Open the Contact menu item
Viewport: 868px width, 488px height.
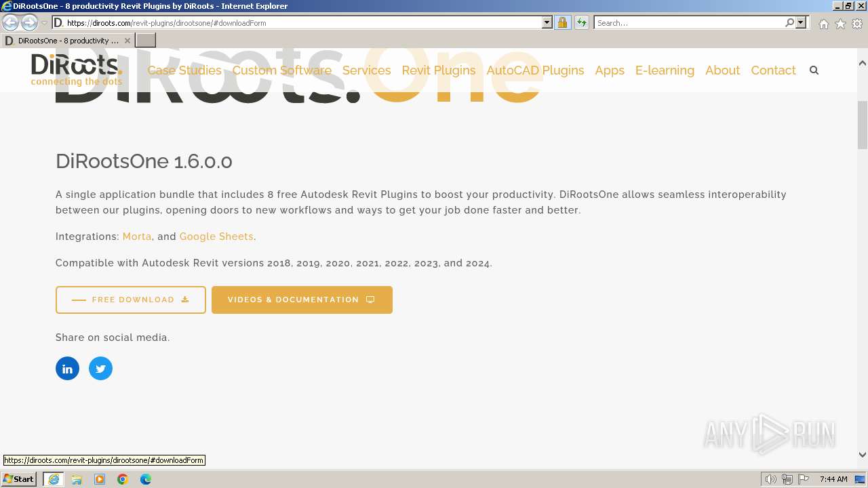[773, 70]
